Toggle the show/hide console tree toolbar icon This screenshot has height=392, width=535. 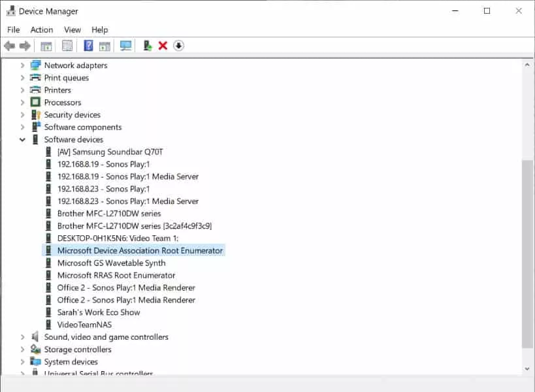(x=46, y=46)
